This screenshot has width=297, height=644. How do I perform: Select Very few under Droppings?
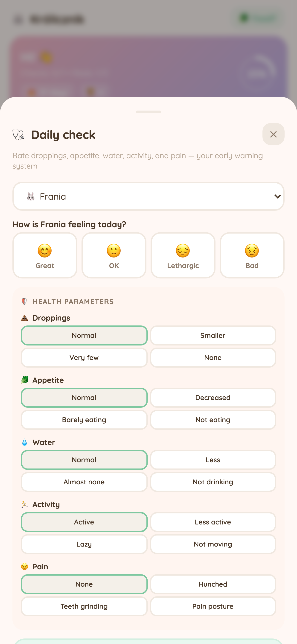[x=84, y=357]
